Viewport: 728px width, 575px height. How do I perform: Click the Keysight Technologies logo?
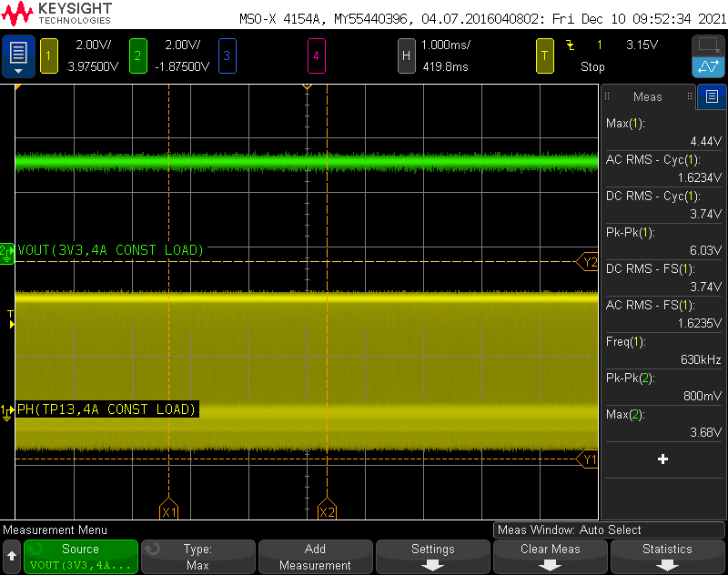56,14
